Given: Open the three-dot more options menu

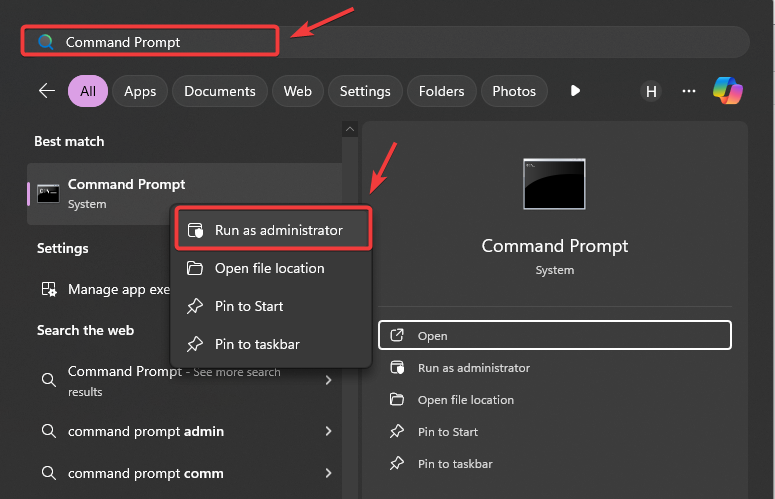Looking at the screenshot, I should tap(688, 91).
